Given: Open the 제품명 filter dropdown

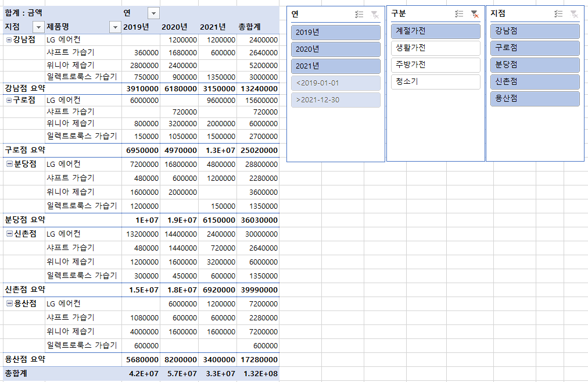Looking at the screenshot, I should [115, 27].
